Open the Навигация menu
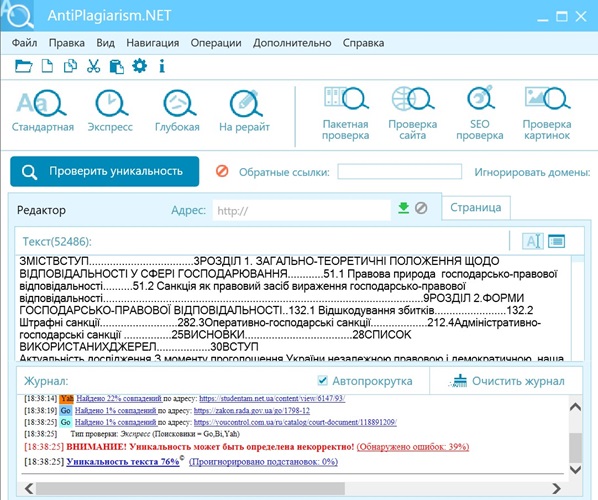598x500 pixels. click(x=153, y=43)
